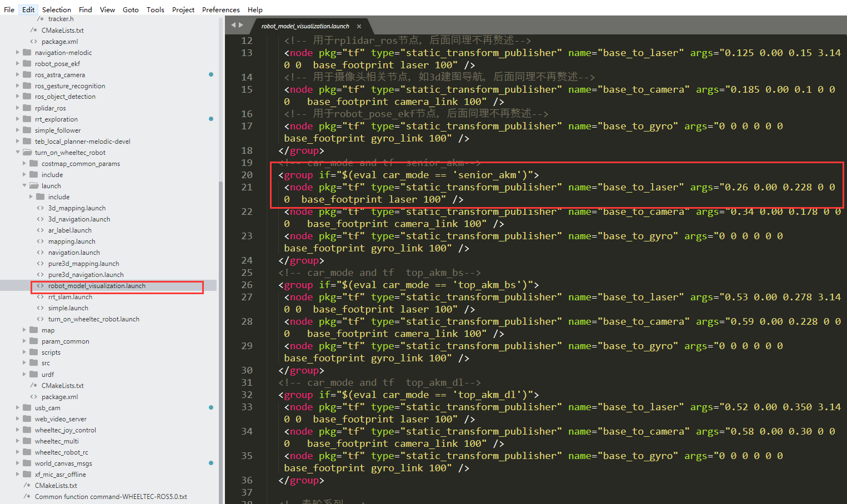The width and height of the screenshot is (847, 504).
Task: Expand the rplidar_ros folder
Action: [18, 108]
